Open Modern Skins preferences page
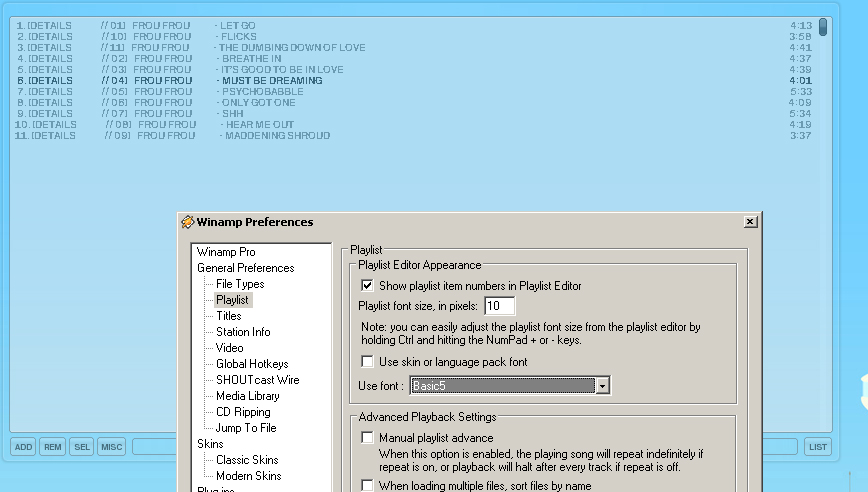This screenshot has width=868, height=492. 249,476
